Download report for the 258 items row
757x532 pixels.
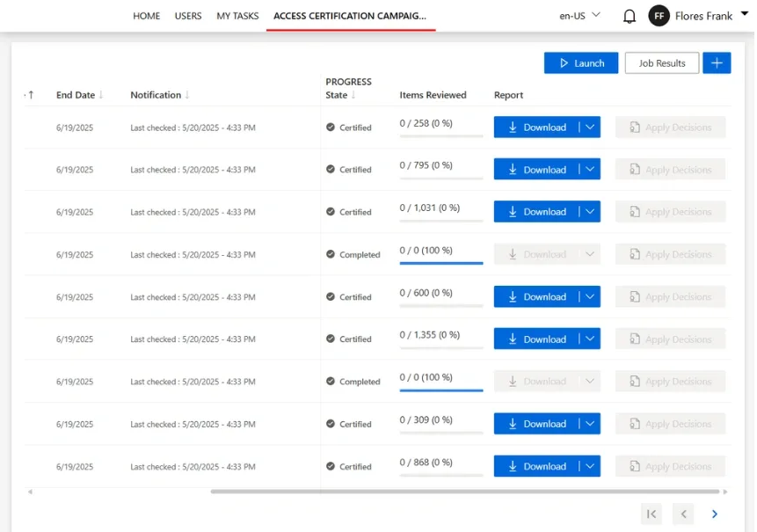click(539, 128)
